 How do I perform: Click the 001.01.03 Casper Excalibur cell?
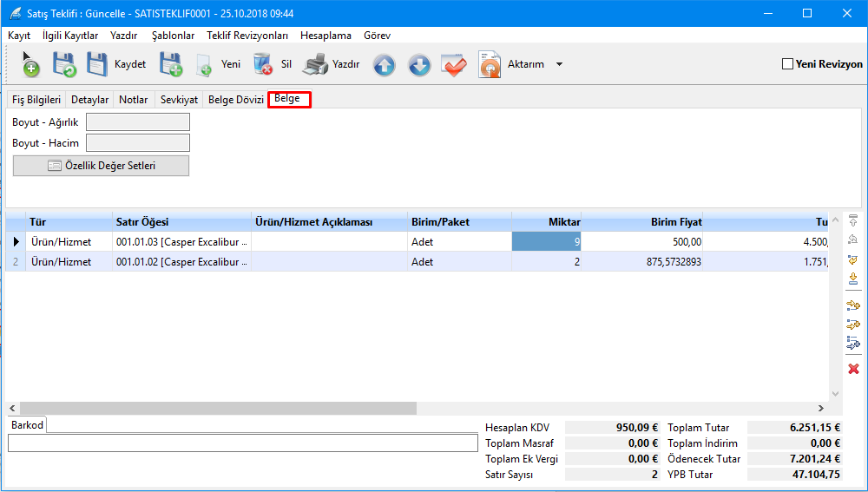181,242
